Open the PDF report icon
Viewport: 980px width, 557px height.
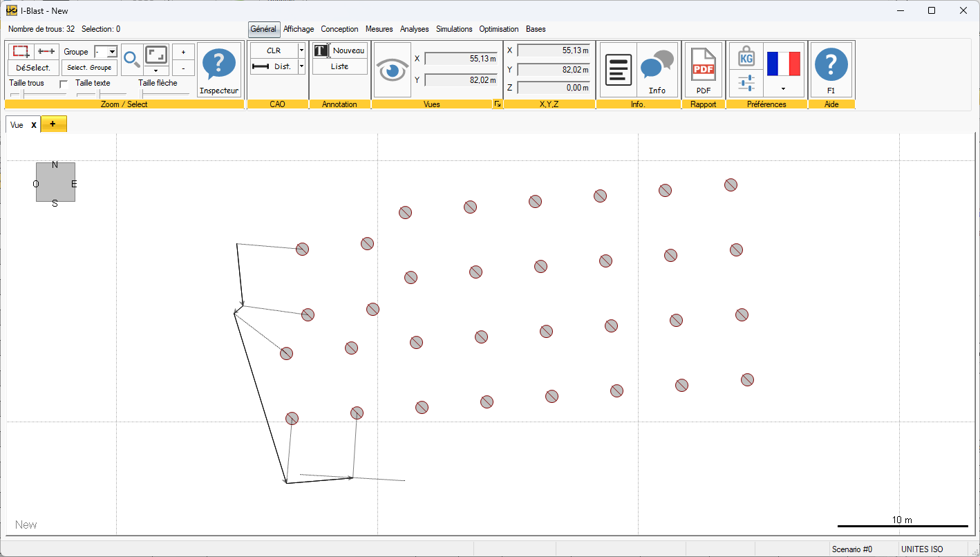point(704,70)
